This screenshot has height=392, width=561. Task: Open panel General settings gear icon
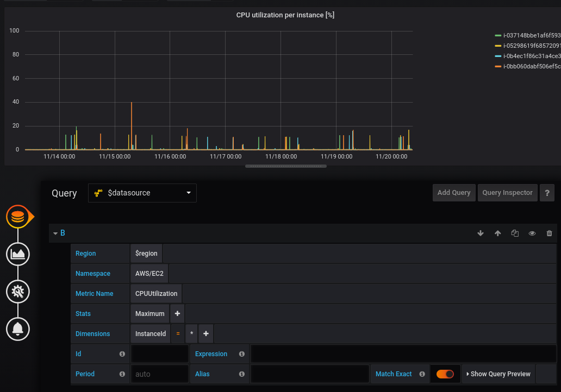tap(18, 292)
